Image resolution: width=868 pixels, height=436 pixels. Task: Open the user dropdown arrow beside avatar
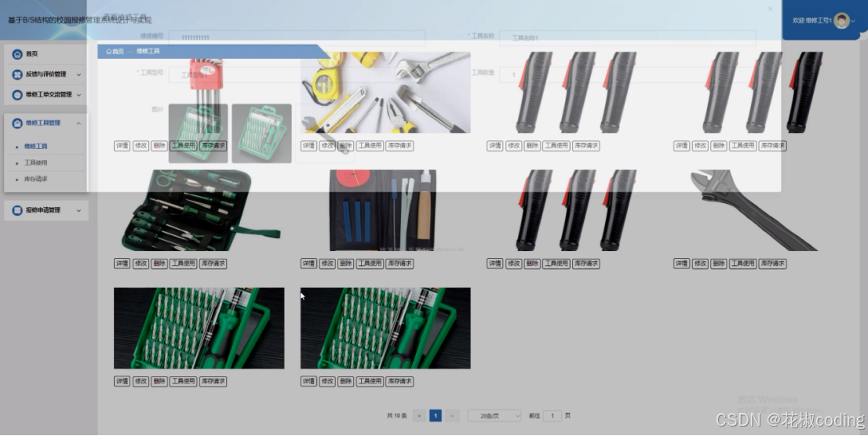pos(854,21)
